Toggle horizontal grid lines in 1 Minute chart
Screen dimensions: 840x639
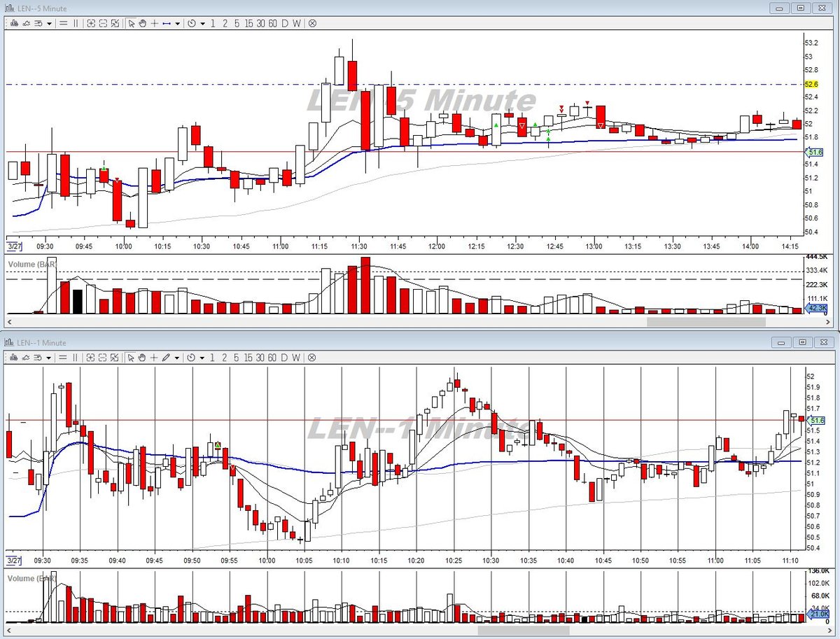coord(63,358)
